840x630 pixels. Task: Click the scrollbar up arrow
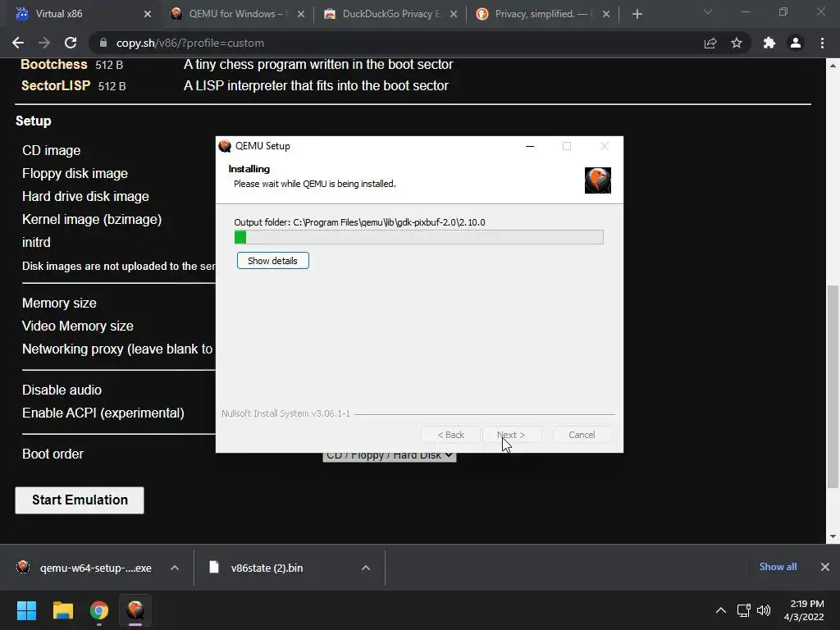tap(833, 66)
